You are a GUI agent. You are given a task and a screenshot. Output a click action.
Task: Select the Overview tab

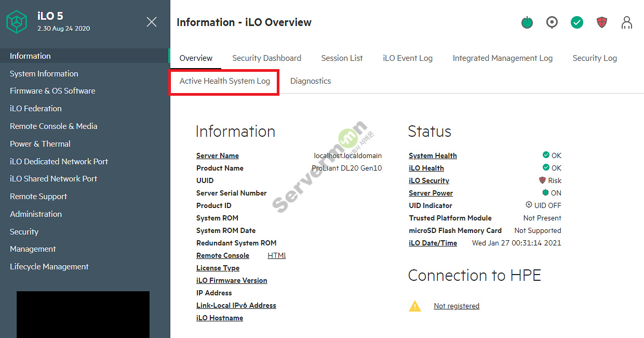pos(196,58)
